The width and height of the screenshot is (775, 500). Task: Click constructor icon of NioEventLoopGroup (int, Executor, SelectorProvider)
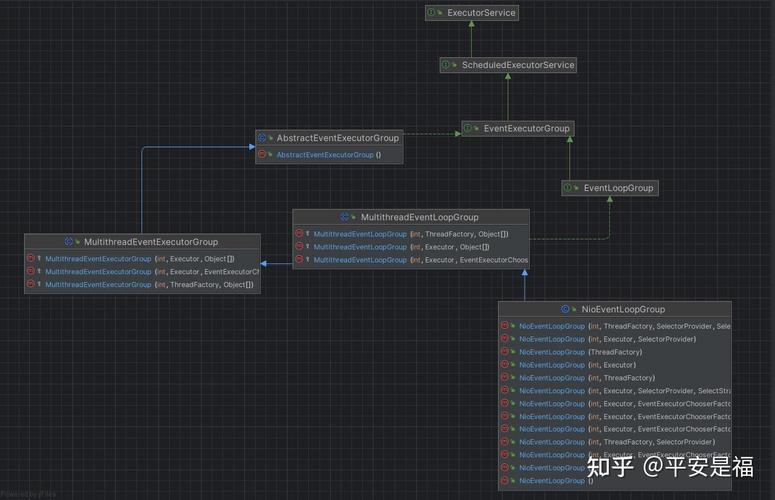click(x=505, y=338)
